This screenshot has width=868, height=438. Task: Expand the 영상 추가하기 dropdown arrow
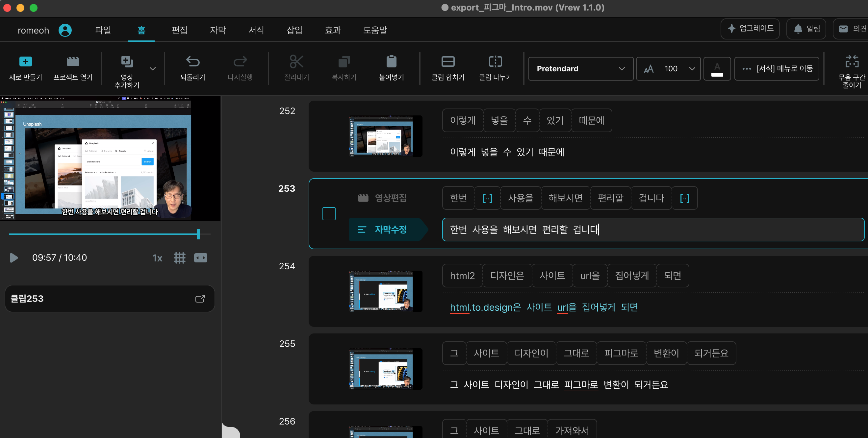tap(153, 69)
